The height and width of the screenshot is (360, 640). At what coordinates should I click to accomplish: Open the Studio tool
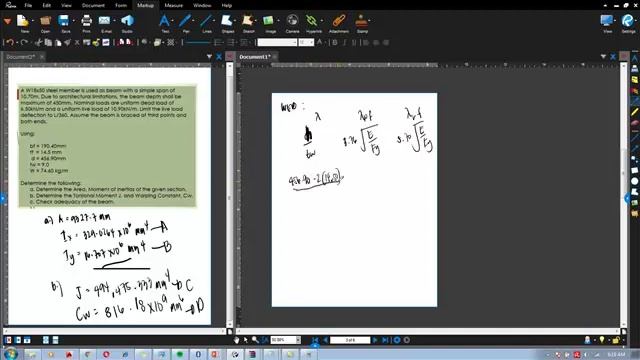[x=127, y=20]
